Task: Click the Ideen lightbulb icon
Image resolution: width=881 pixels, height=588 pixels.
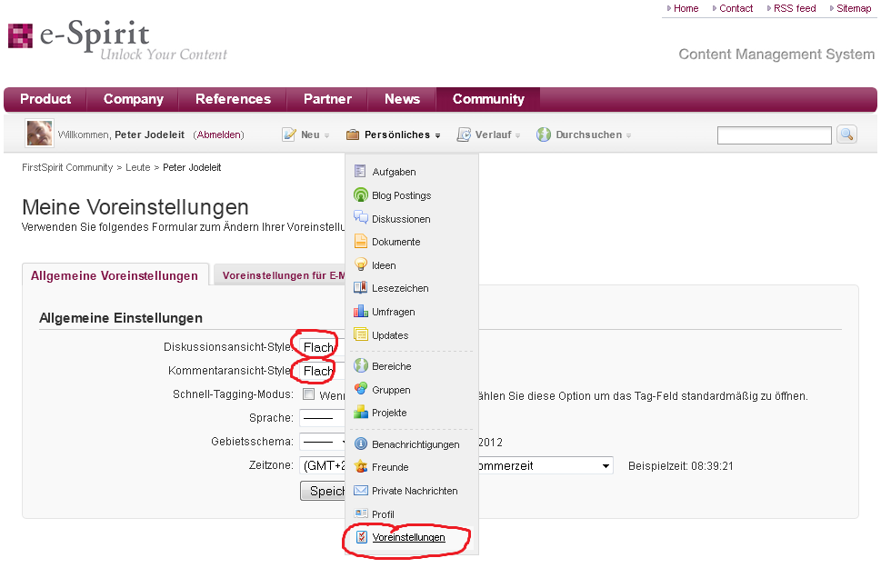Action: pyautogui.click(x=360, y=264)
